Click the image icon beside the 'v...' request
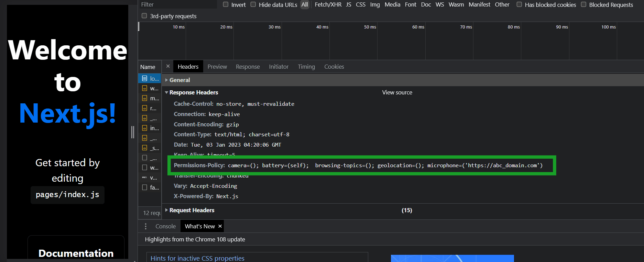The width and height of the screenshot is (644, 262). pos(144,178)
